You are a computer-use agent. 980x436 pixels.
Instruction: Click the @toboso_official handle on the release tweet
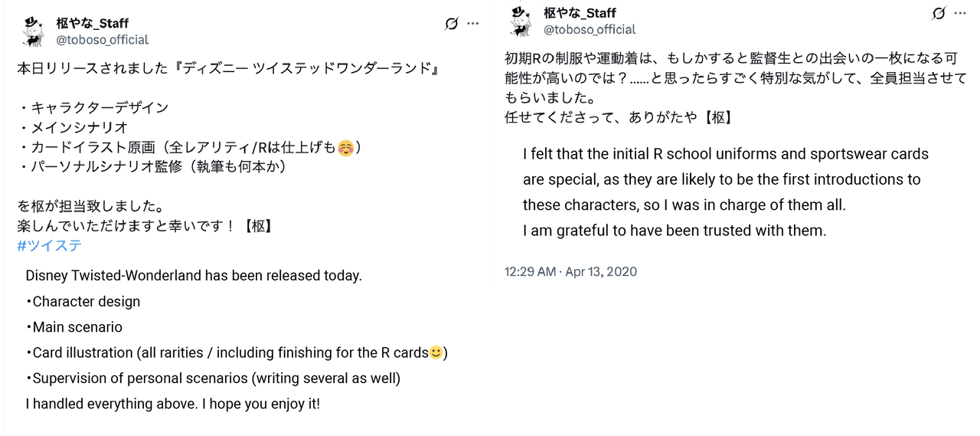(x=103, y=40)
